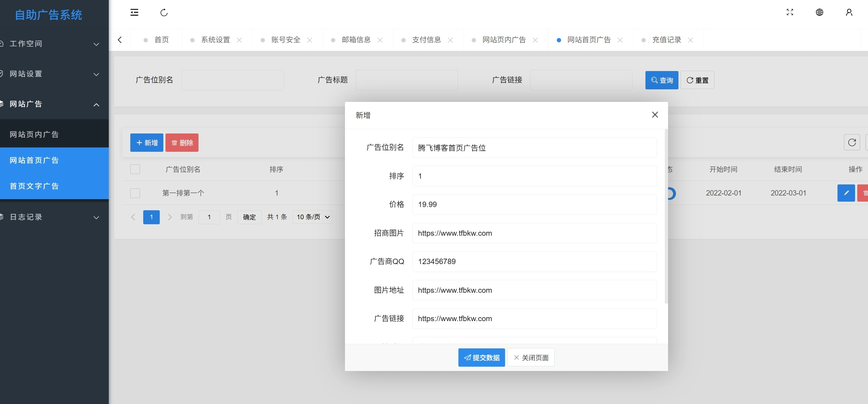Image resolution: width=868 pixels, height=404 pixels.
Task: Click 关闭页面 button
Action: coord(531,357)
